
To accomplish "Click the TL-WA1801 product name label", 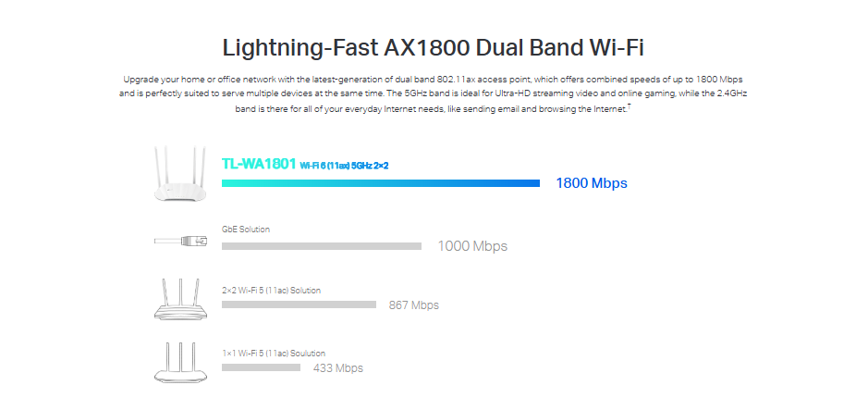I will coord(258,164).
